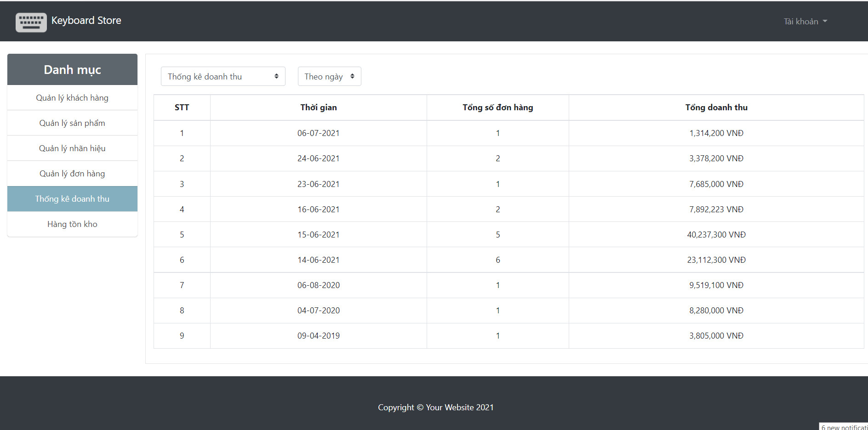Click revenue 7,685,000 VNĐ

(x=716, y=184)
